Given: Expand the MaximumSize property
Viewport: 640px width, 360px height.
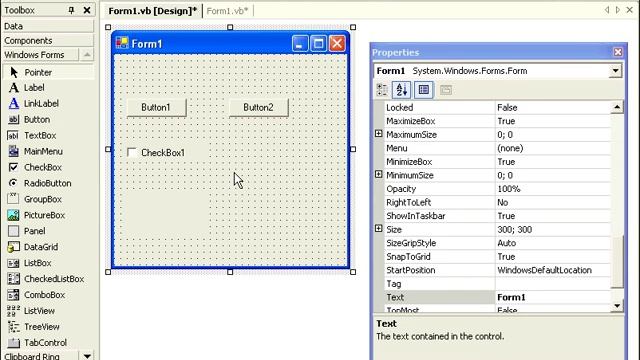Looking at the screenshot, I should pyautogui.click(x=378, y=134).
